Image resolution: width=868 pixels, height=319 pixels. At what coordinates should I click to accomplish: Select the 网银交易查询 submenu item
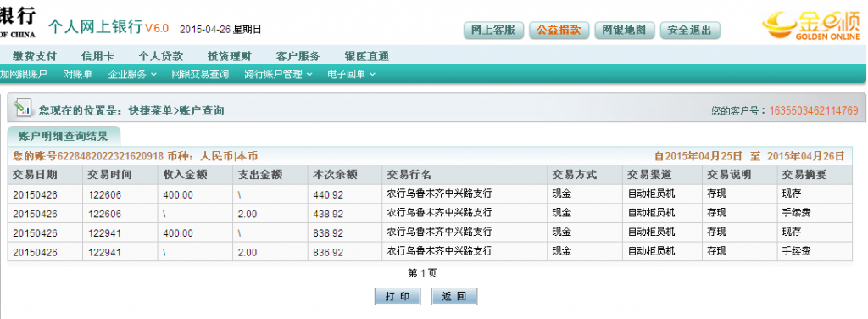200,74
